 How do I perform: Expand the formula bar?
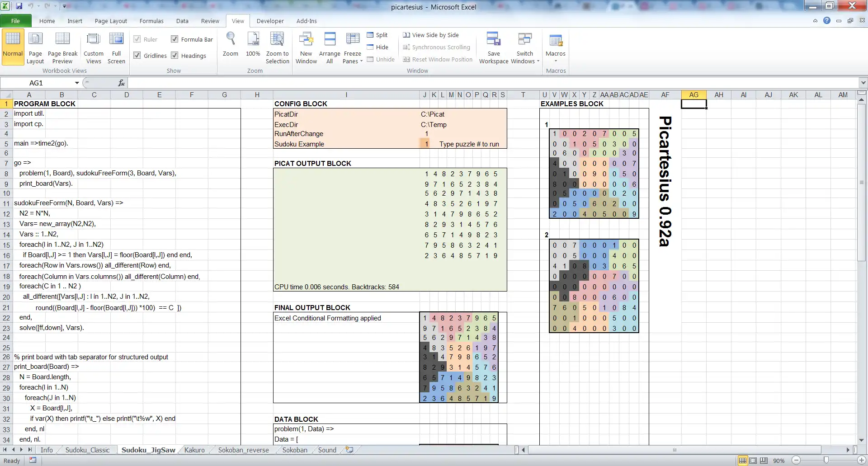(863, 83)
